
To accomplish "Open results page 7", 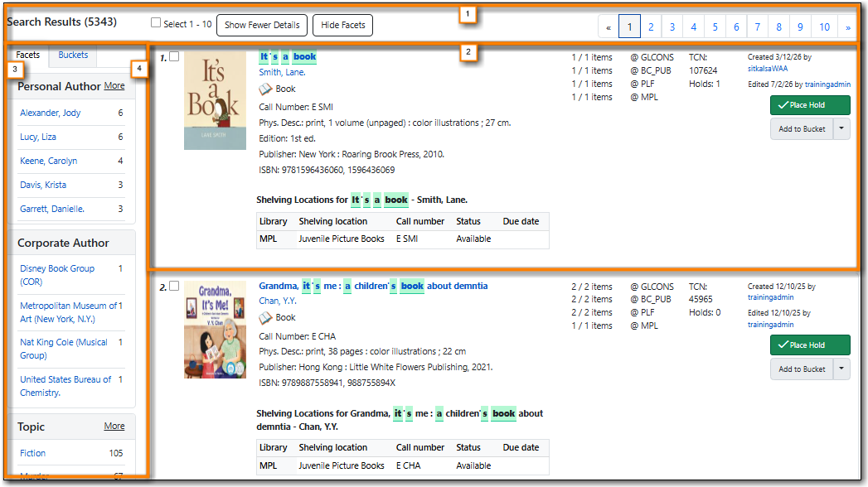I will pos(757,27).
